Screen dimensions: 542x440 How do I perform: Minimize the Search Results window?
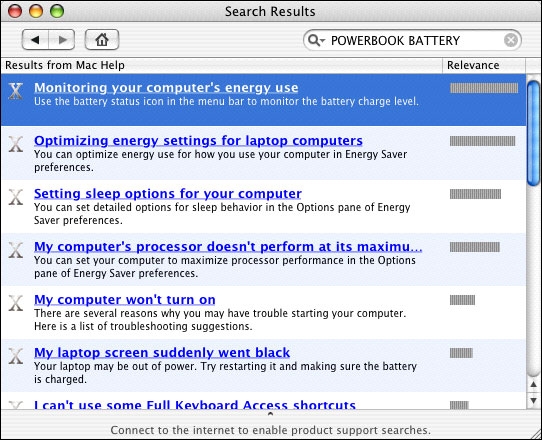click(36, 11)
